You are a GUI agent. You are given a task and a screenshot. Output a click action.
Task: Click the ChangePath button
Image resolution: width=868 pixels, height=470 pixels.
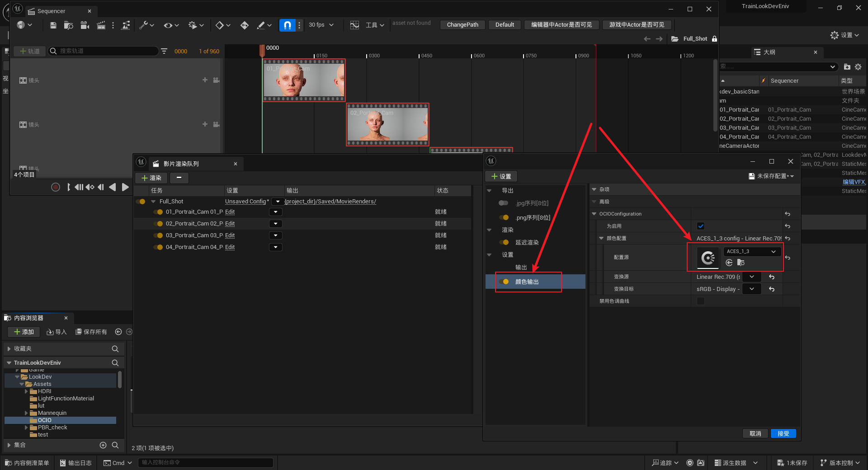pos(462,25)
